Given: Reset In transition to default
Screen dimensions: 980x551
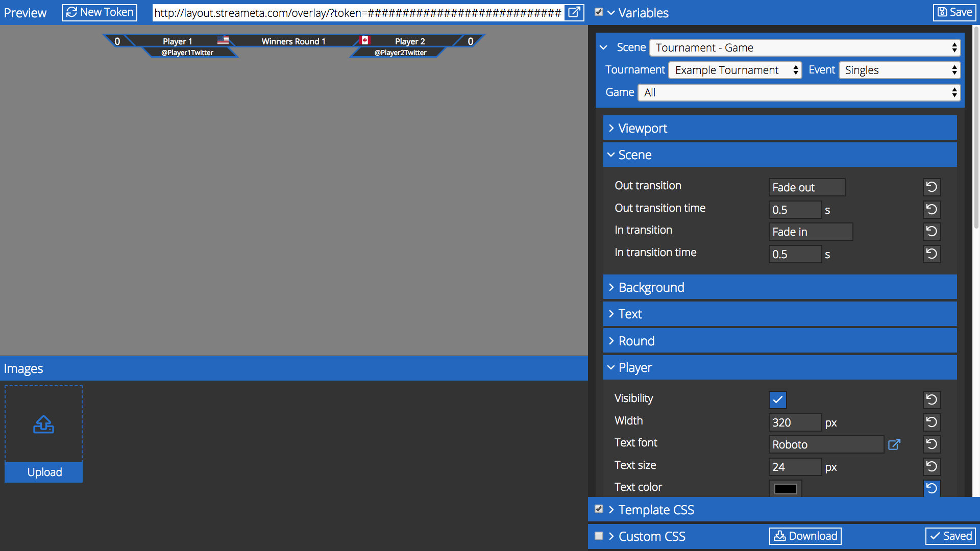Looking at the screenshot, I should [932, 232].
